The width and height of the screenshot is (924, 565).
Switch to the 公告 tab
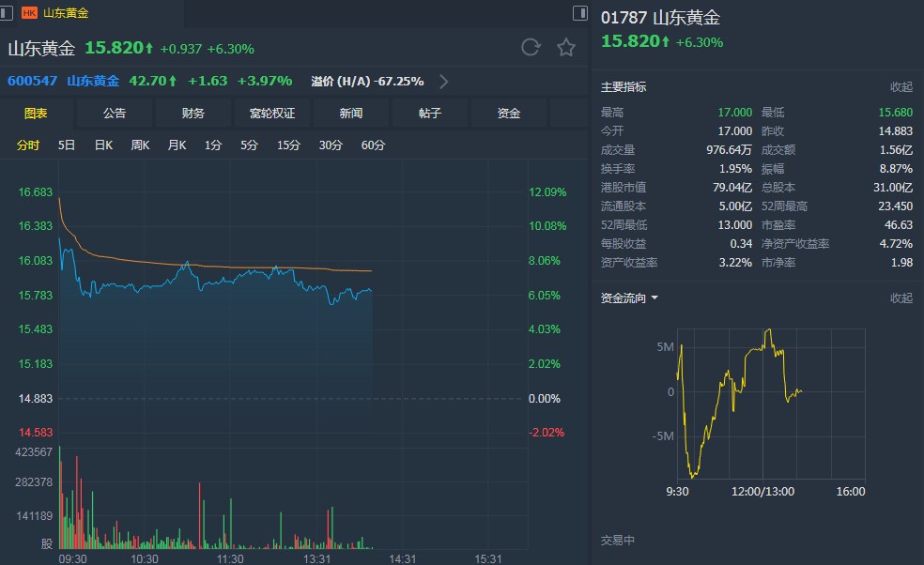[x=115, y=114]
